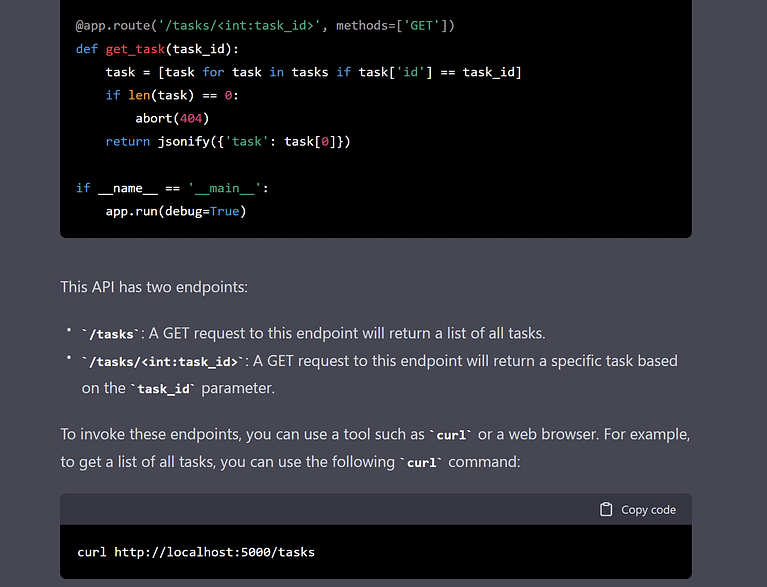Click the `curl` inline code before 'command:'
The height and width of the screenshot is (587, 767).
(421, 462)
